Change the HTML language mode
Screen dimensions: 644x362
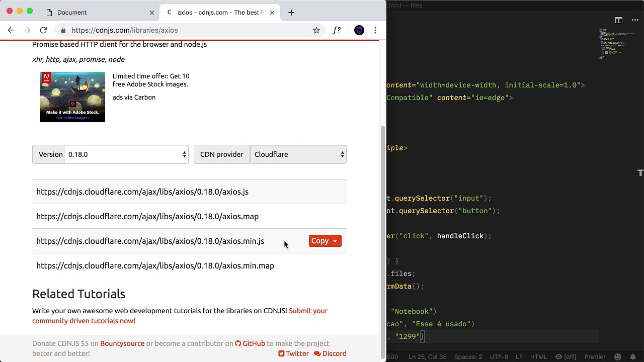(x=538, y=357)
